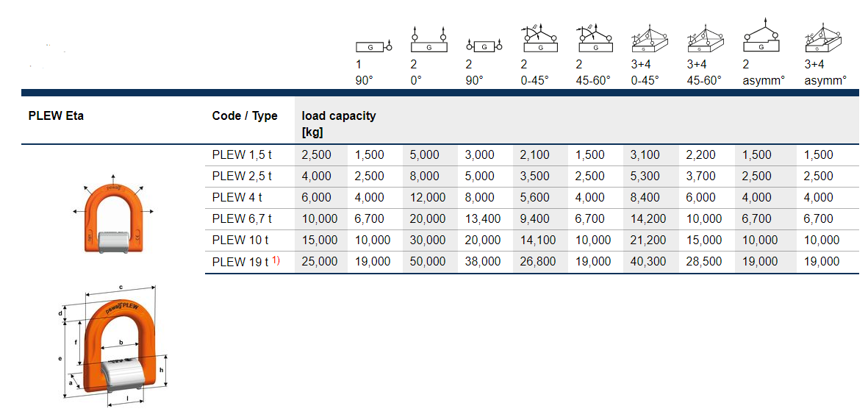Screen dimensions: 868x417
Task: Click the 30,000 load capacity value
Action: (427, 240)
